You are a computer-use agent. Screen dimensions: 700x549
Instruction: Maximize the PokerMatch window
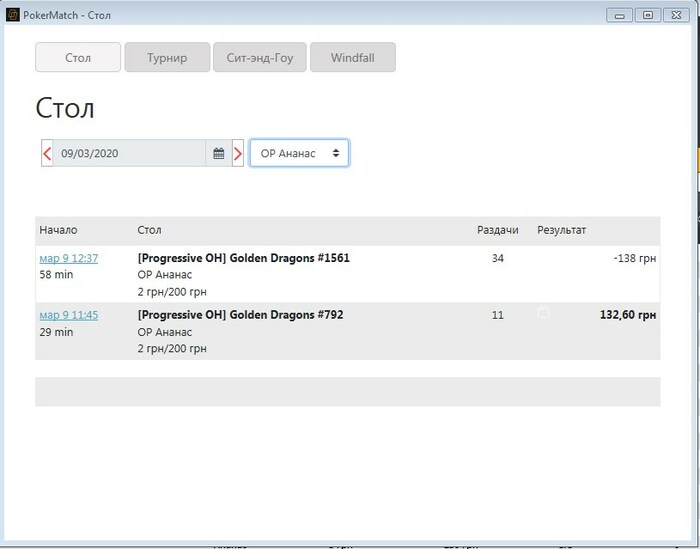[x=648, y=15]
